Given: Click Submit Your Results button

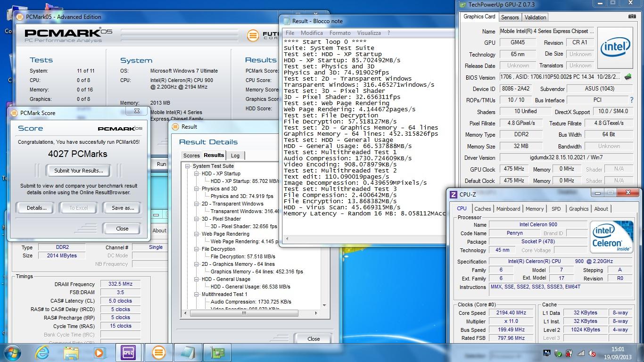Looking at the screenshot, I should pos(79,171).
